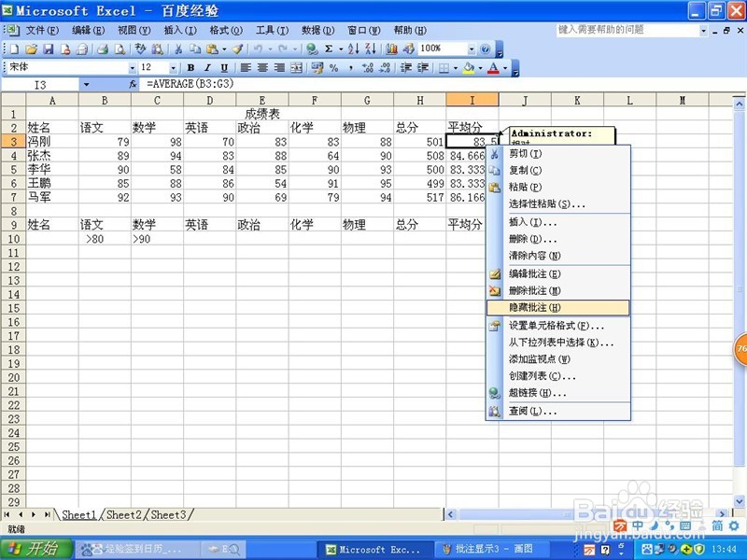747x560 pixels.
Task: Open the Borders dropdown arrow
Action: click(x=456, y=68)
